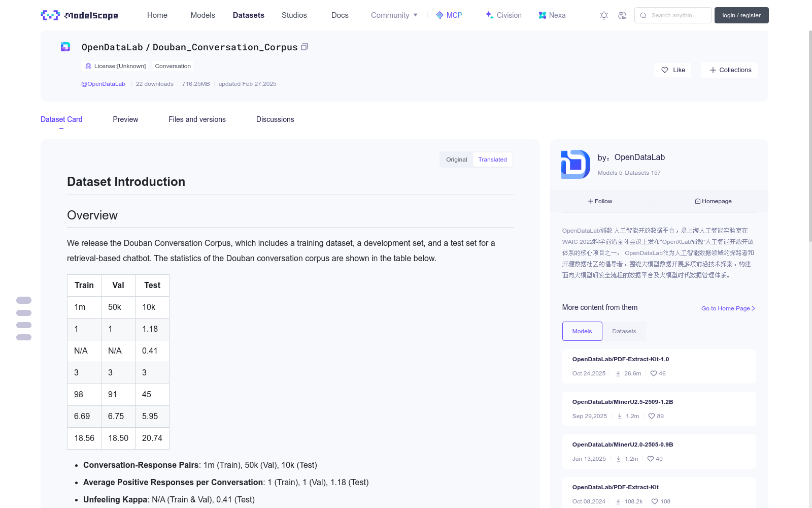
Task: Open the Models nav item
Action: pyautogui.click(x=203, y=15)
